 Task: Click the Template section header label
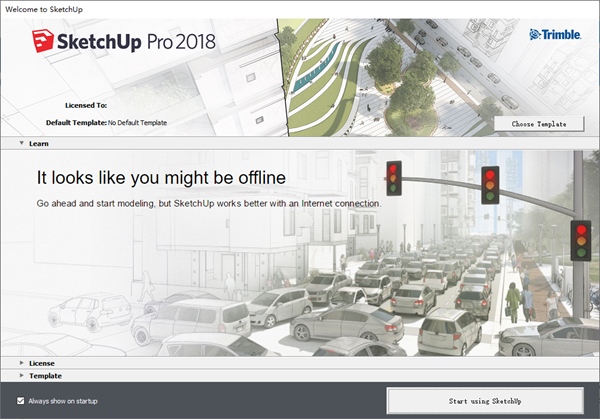(45, 376)
